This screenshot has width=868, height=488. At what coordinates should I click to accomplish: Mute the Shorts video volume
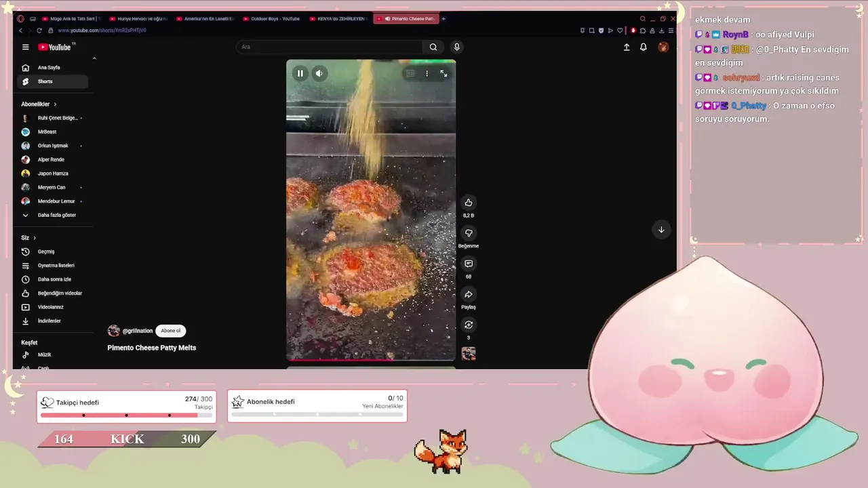[319, 73]
